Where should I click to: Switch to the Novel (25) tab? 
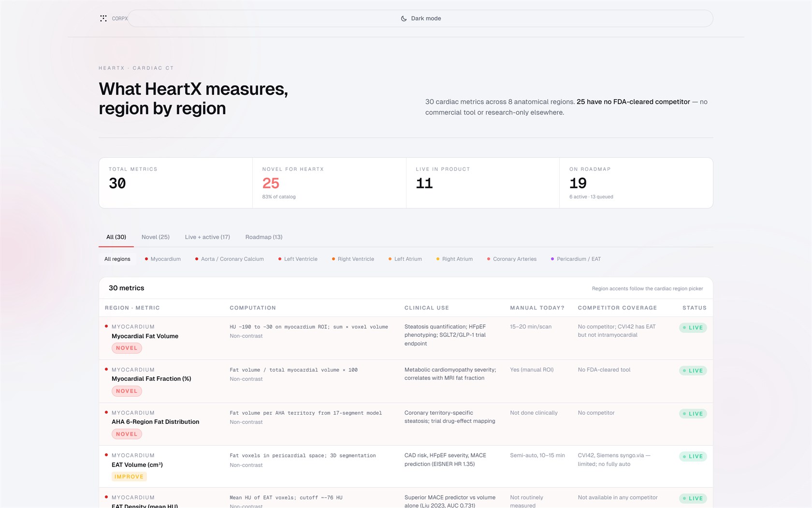[156, 237]
